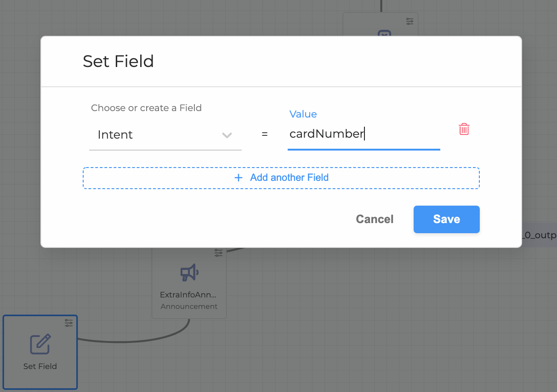Click the Add another Field button
The image size is (557, 392).
pos(281,178)
